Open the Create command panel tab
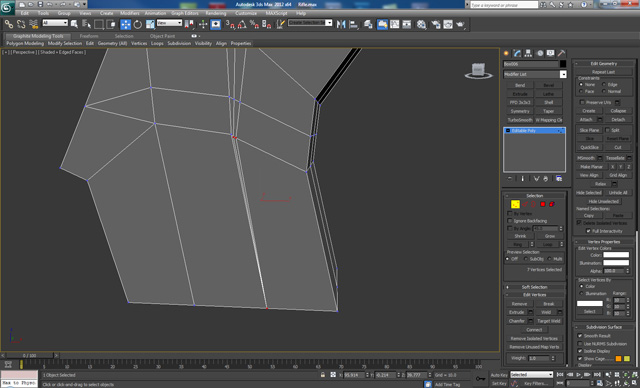 (x=507, y=53)
